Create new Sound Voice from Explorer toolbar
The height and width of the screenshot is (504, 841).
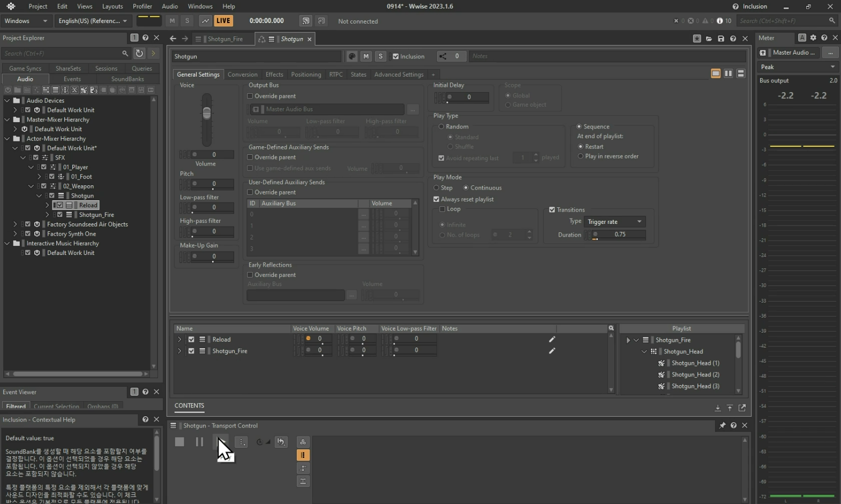(94, 90)
